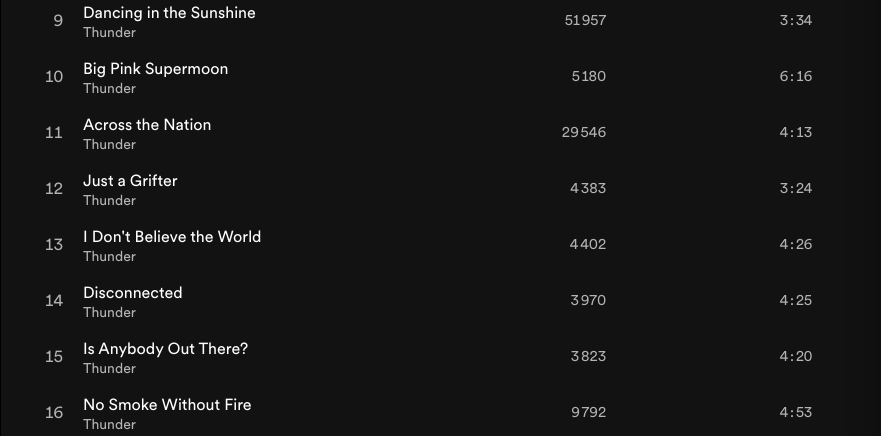Visit Thunder artist page under Disconnected
This screenshot has width=881, height=436.
tap(109, 313)
